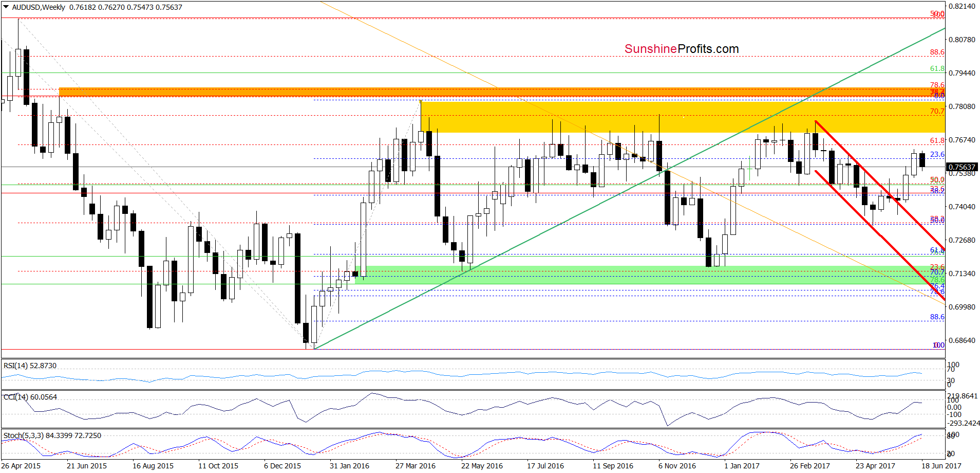Click the 26 Feb 2017 date label

[810, 466]
